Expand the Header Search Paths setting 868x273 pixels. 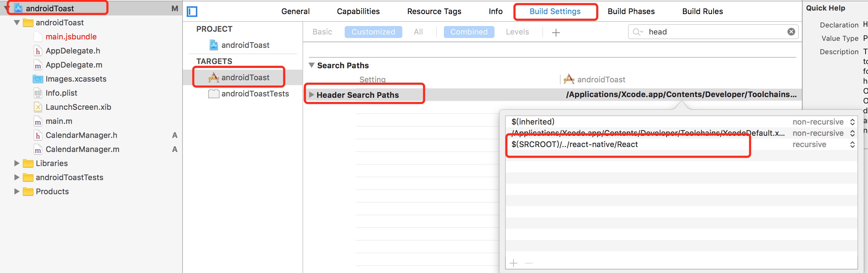tap(311, 95)
